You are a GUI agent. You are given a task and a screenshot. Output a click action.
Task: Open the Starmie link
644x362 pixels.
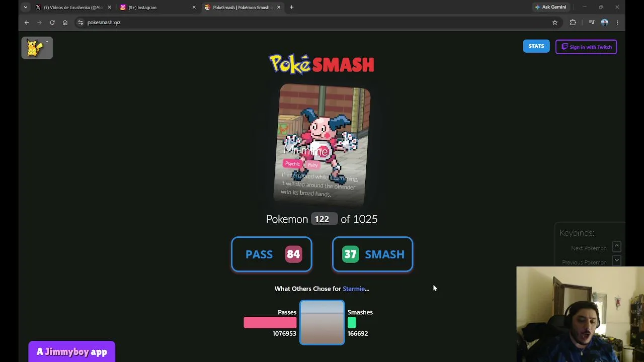[354, 289]
